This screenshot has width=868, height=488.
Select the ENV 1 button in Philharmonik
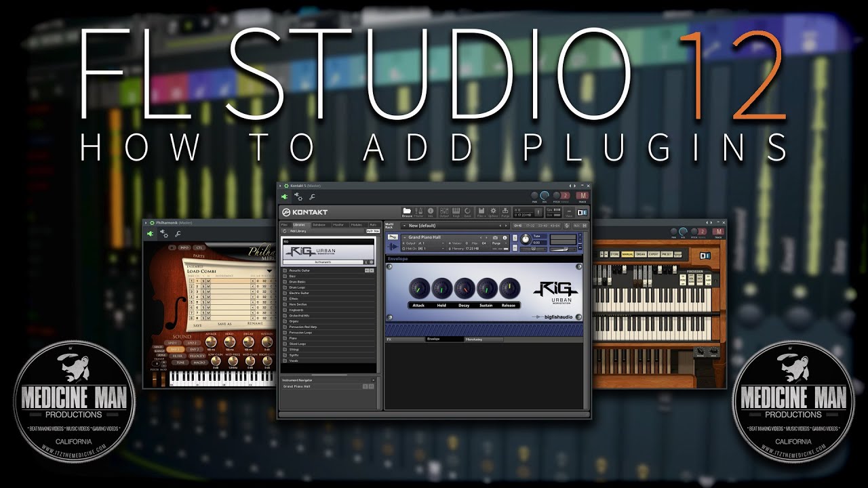click(x=176, y=350)
